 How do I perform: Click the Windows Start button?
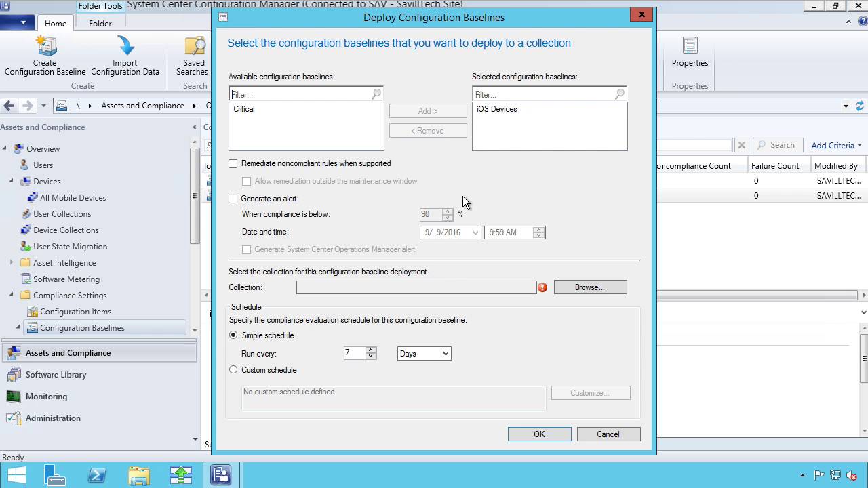click(x=16, y=474)
